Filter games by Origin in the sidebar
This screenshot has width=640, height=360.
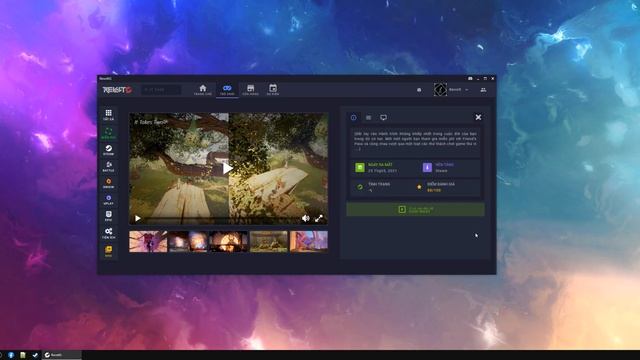click(x=109, y=183)
